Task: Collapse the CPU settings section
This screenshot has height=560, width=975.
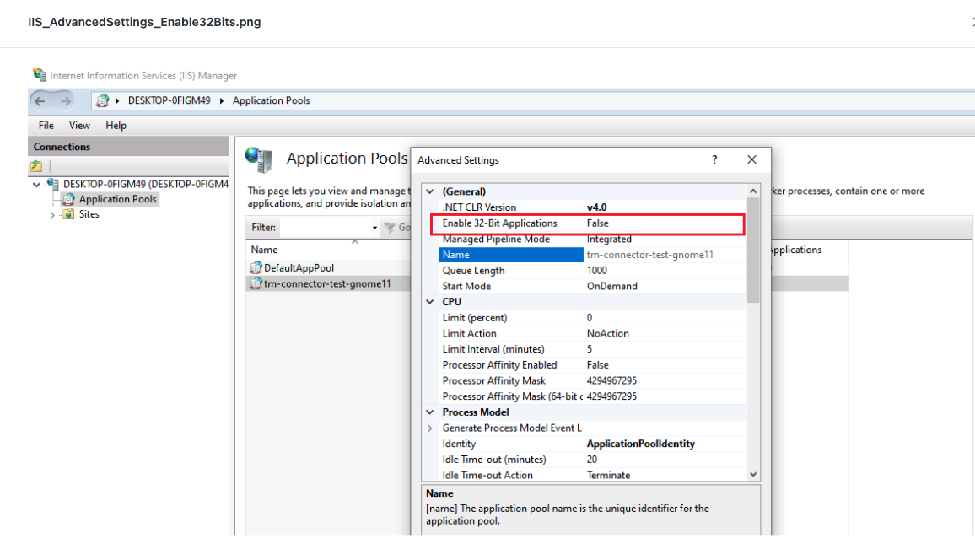Action: coord(430,301)
